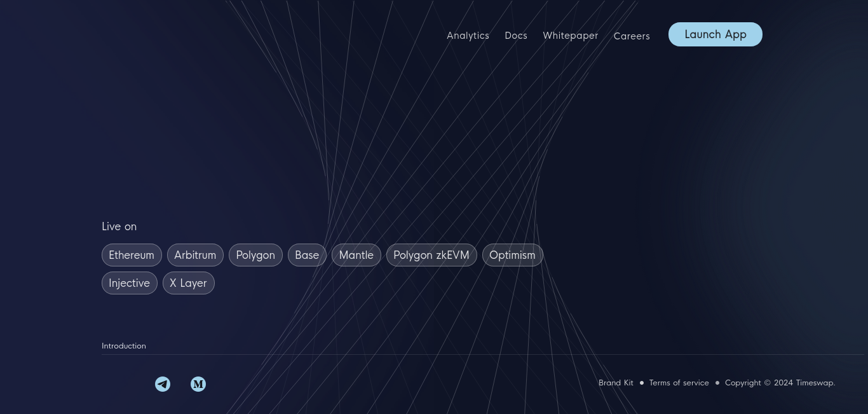868x414 pixels.
Task: Choose the Optimism chain pill
Action: point(512,255)
